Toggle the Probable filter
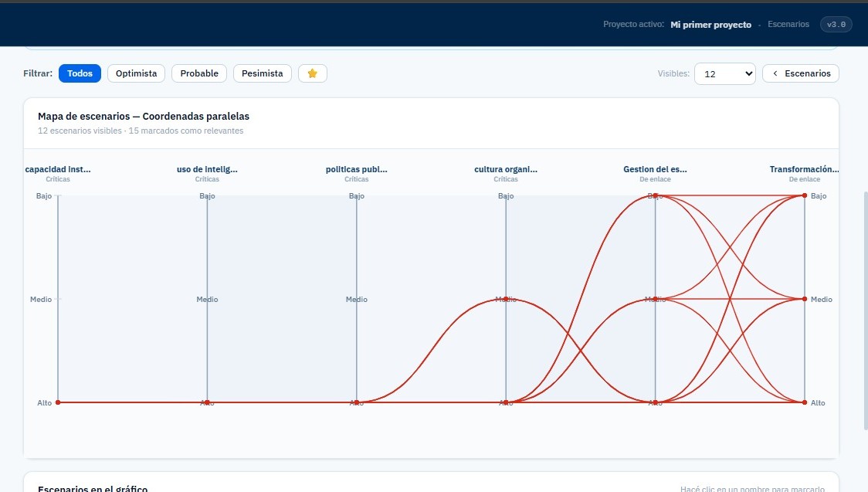Image resolution: width=868 pixels, height=492 pixels. 199,73
